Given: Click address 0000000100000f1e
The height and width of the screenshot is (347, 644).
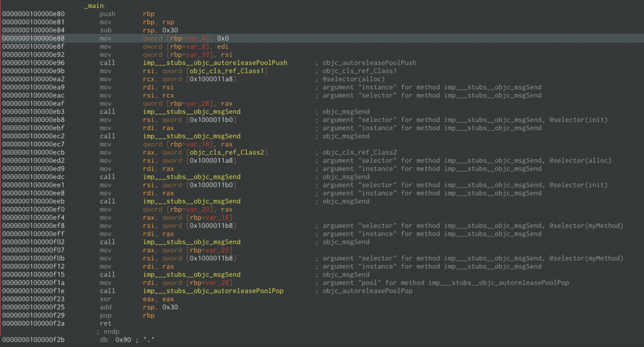Looking at the screenshot, I should coord(33,291).
